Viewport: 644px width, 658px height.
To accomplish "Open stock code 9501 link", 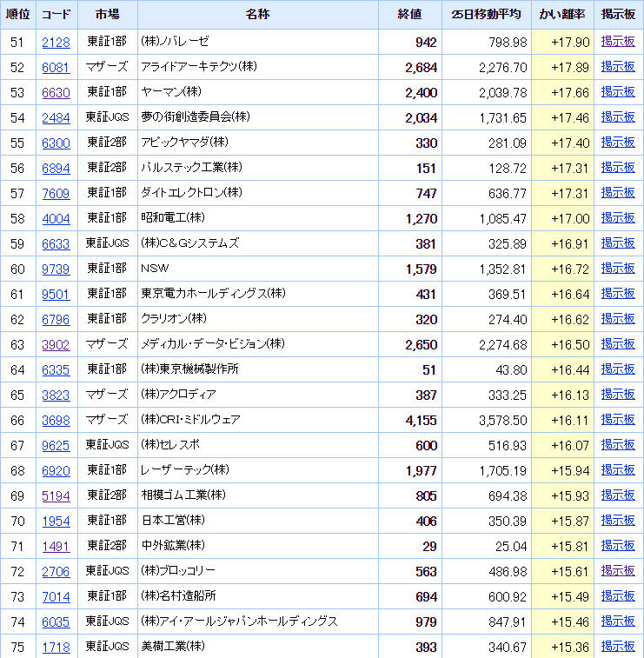I will (x=56, y=294).
